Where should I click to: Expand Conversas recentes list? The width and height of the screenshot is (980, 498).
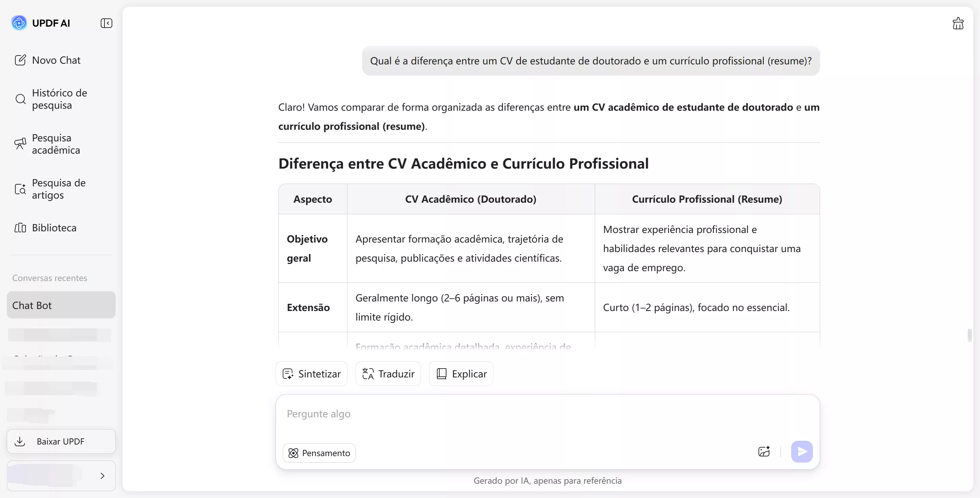49,278
